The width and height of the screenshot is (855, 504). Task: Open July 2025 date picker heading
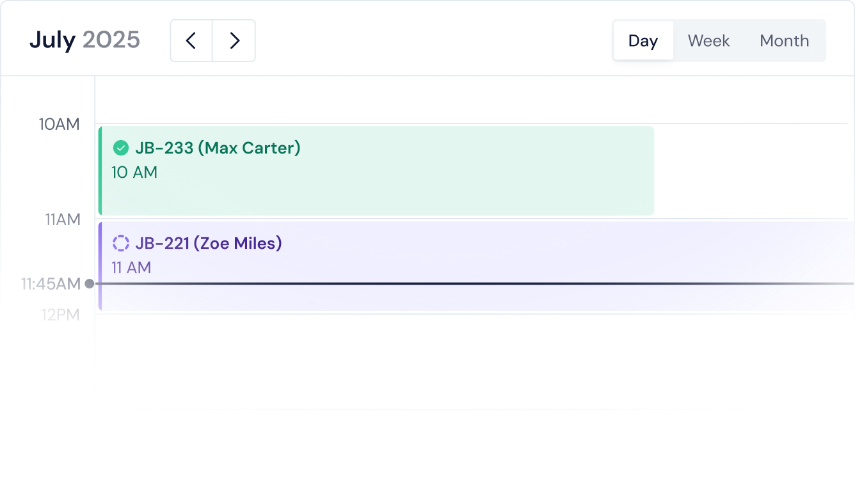coord(84,40)
